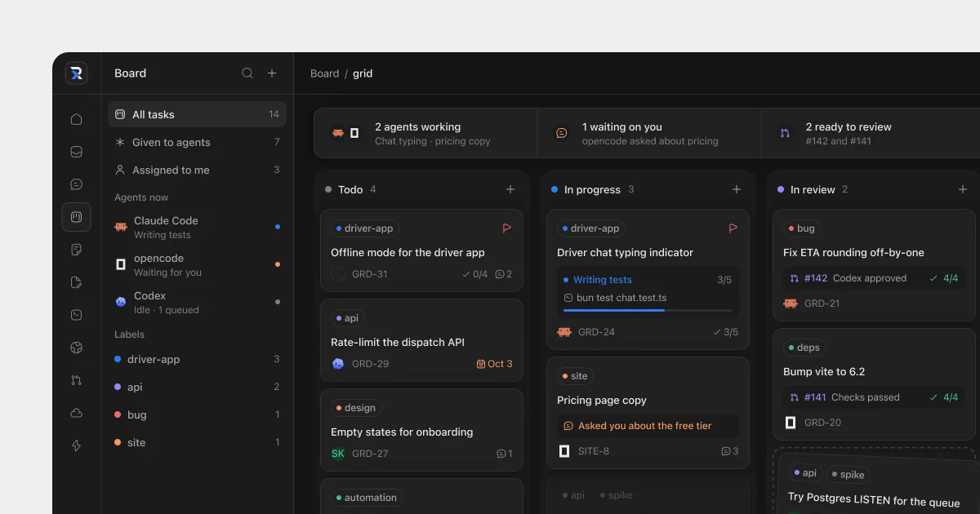Open the 2 agents working summary
The height and width of the screenshot is (514, 980).
[425, 133]
